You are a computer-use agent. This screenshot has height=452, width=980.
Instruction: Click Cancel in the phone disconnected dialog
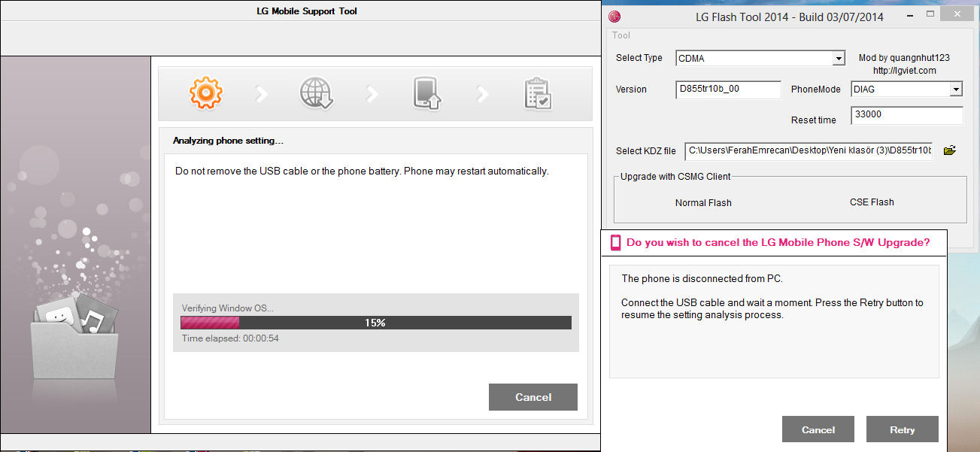(x=818, y=429)
